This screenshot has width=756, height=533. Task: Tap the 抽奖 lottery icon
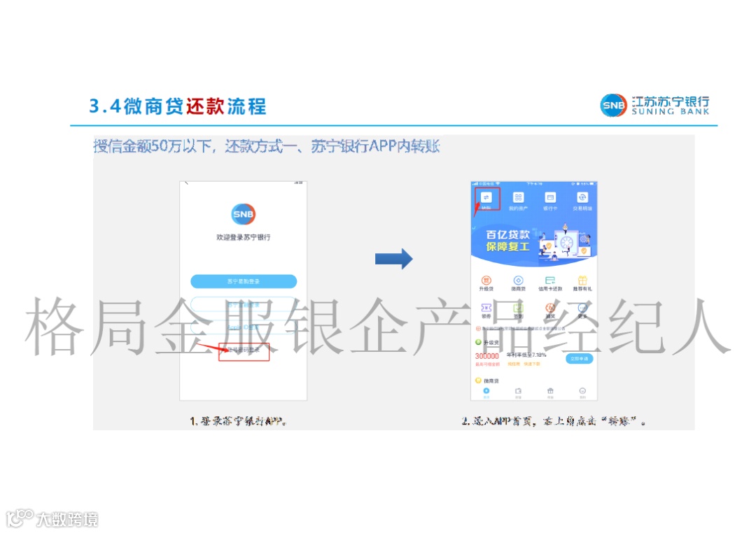pyautogui.click(x=550, y=311)
